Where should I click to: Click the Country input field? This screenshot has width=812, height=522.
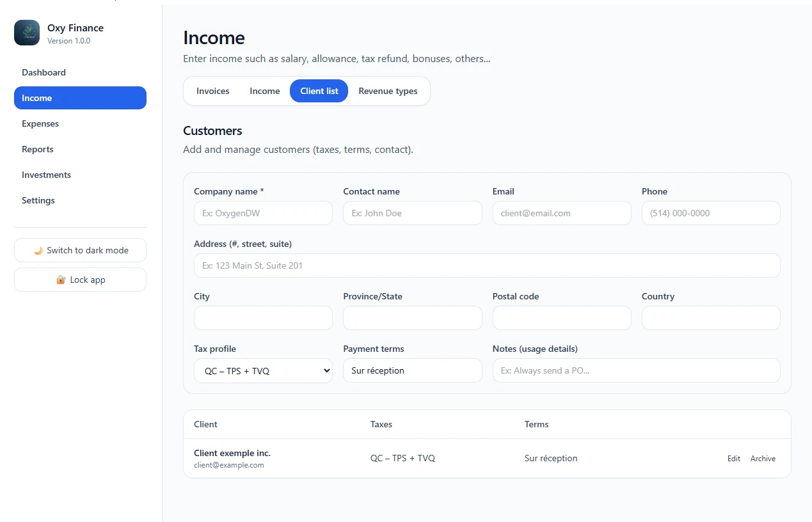click(711, 318)
